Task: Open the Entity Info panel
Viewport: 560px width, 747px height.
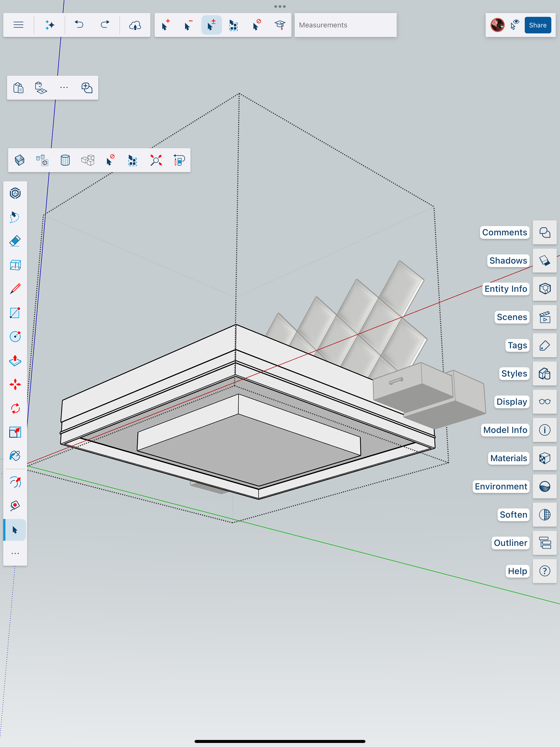Action: click(x=545, y=289)
